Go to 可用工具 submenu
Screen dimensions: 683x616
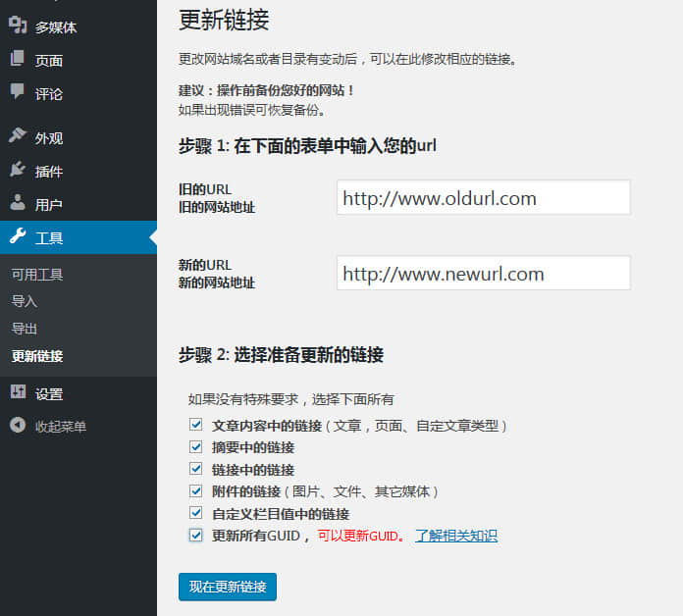pos(37,275)
